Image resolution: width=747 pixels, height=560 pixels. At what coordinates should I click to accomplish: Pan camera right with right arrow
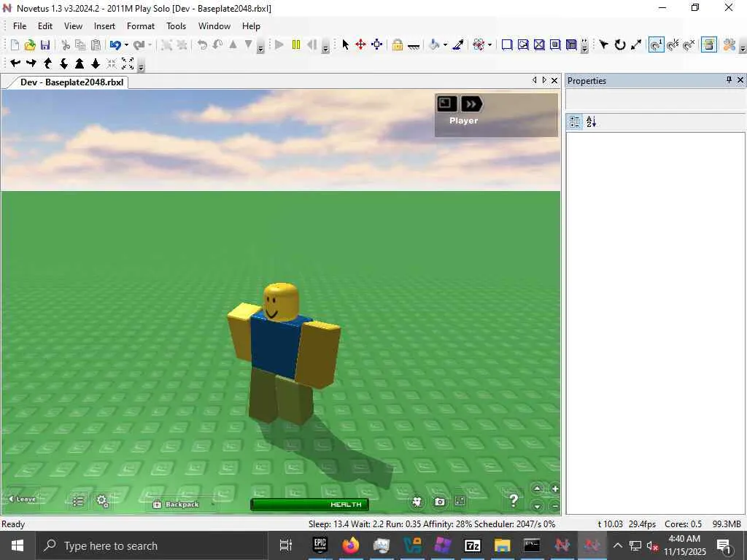[x=31, y=63]
